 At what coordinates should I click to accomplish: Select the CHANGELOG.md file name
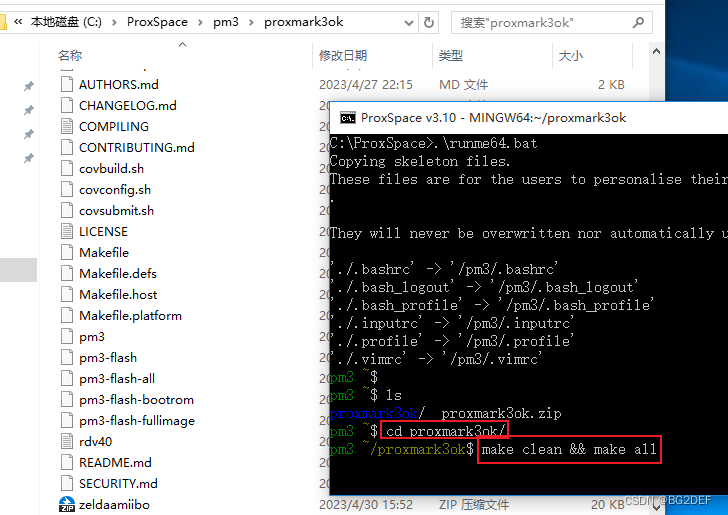128,105
